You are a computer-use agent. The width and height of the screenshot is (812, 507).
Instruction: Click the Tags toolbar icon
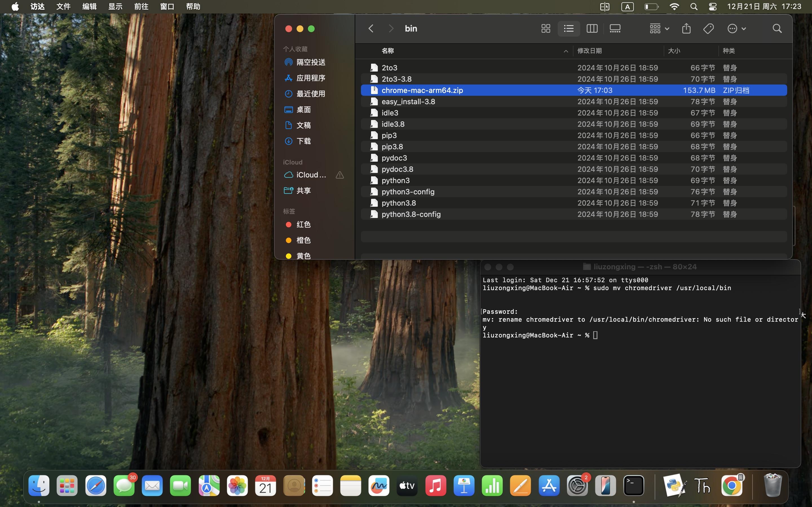point(708,28)
